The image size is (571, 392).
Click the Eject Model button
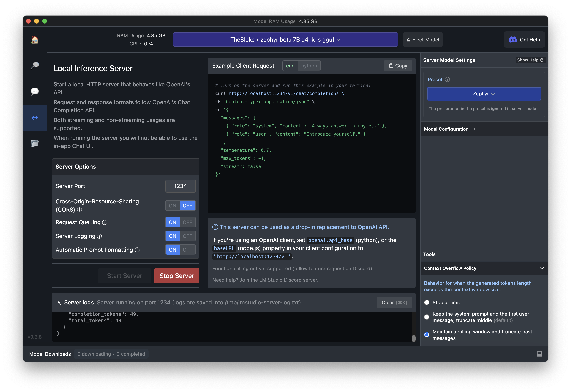coord(423,40)
